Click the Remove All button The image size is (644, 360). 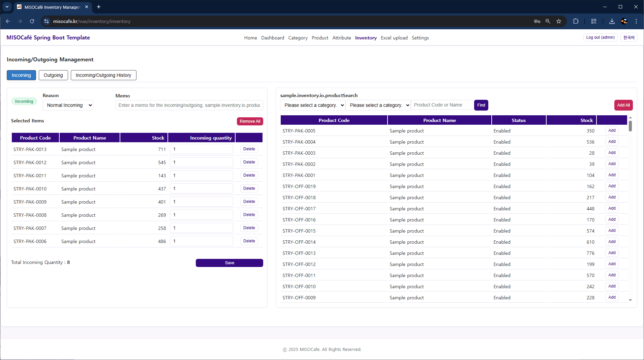[x=250, y=121]
